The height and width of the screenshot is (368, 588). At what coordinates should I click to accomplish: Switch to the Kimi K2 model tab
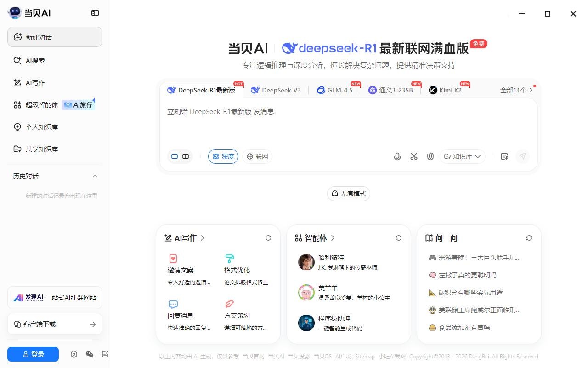(x=446, y=90)
